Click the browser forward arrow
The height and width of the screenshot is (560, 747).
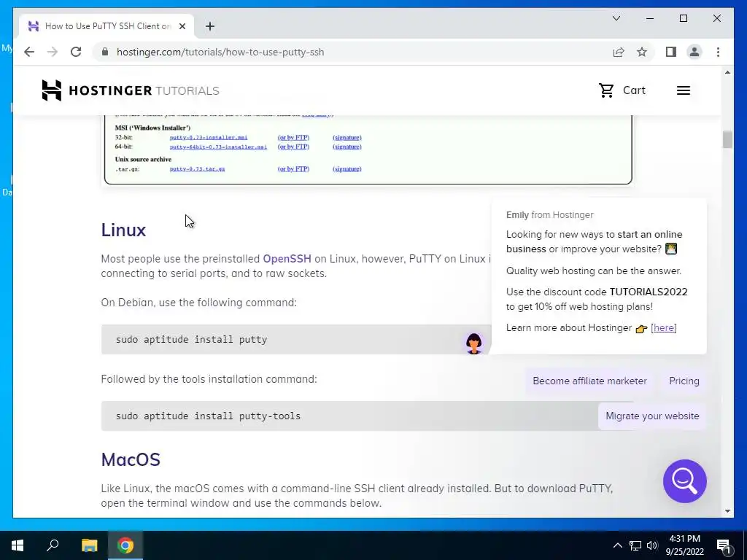(x=53, y=52)
